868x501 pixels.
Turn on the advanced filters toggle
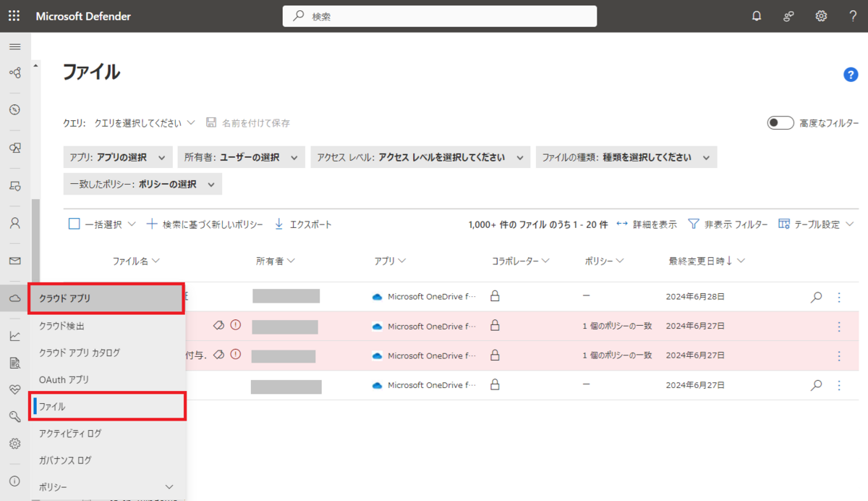[x=780, y=123]
